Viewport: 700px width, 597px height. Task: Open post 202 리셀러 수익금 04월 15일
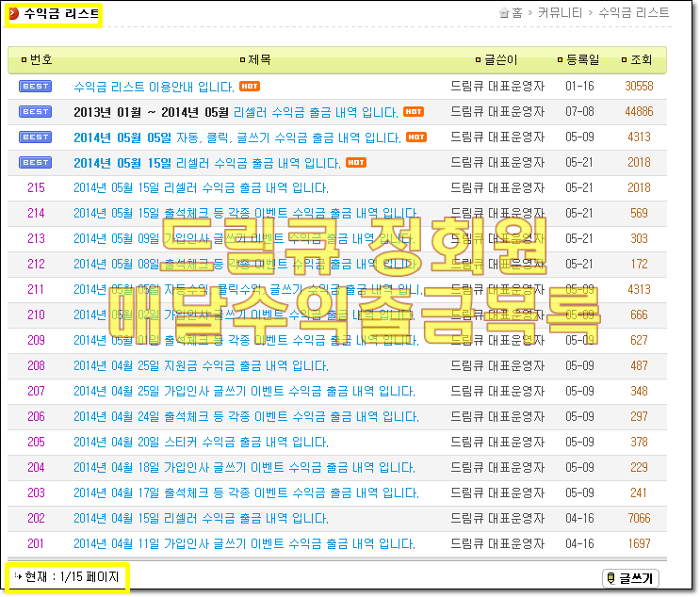[x=201, y=519]
